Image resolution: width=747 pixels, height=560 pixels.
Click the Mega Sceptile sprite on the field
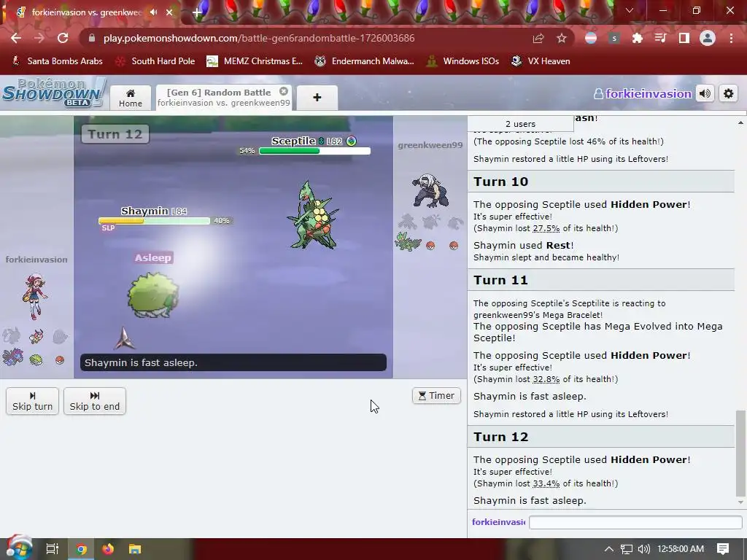pyautogui.click(x=313, y=215)
